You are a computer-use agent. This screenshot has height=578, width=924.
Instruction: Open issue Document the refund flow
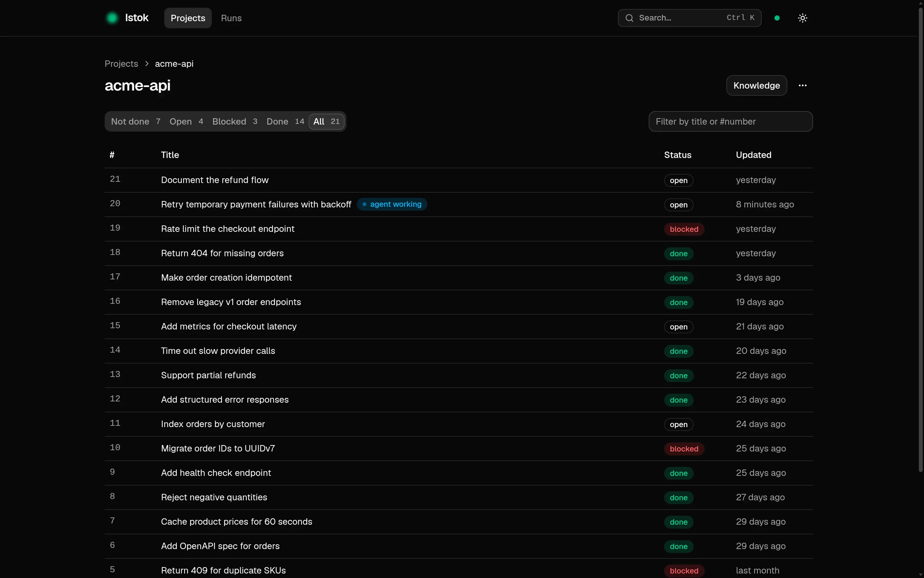click(x=215, y=180)
